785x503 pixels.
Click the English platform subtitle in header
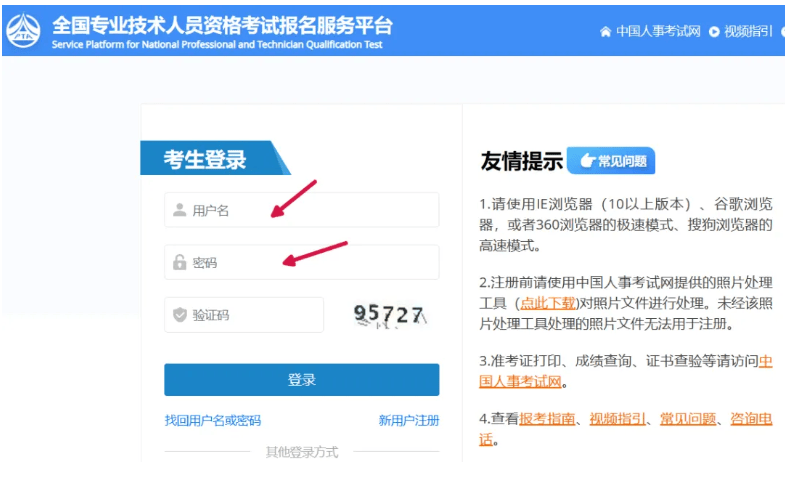point(217,45)
